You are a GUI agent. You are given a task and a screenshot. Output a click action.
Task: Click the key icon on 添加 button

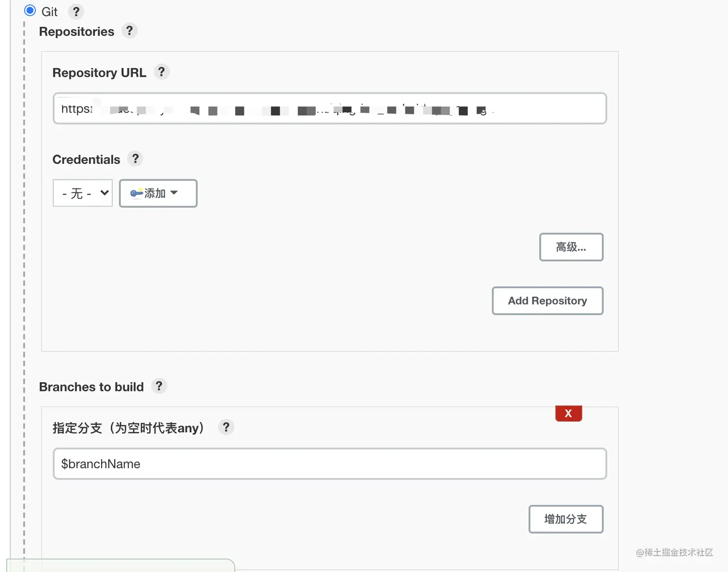[x=136, y=193]
